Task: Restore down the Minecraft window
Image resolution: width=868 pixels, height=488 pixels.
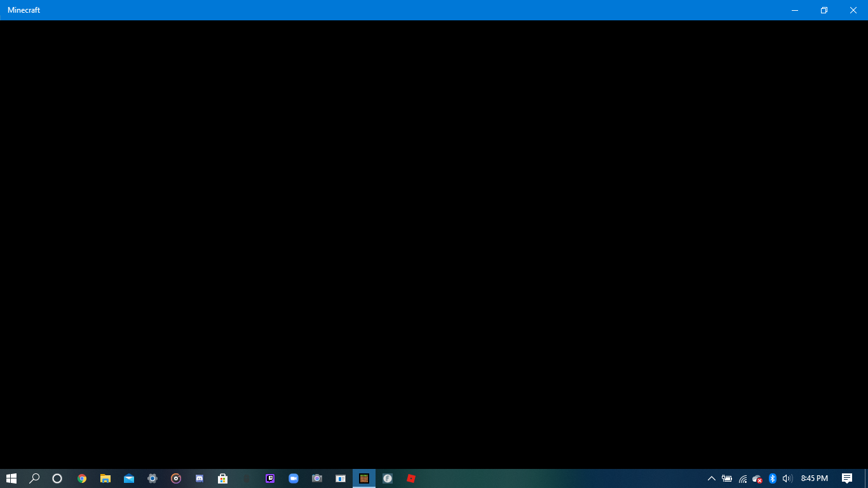Action: [824, 10]
